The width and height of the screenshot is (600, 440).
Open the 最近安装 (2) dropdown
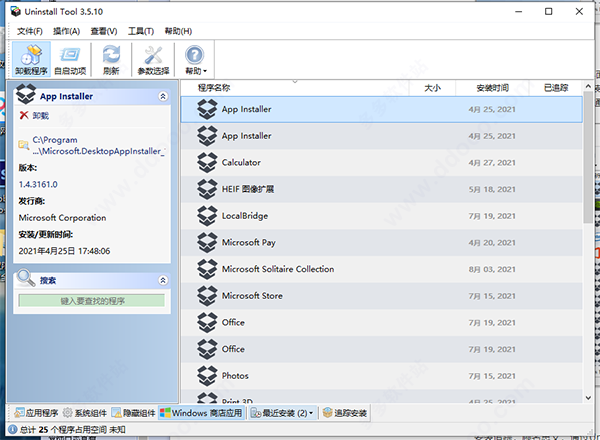tap(282, 413)
